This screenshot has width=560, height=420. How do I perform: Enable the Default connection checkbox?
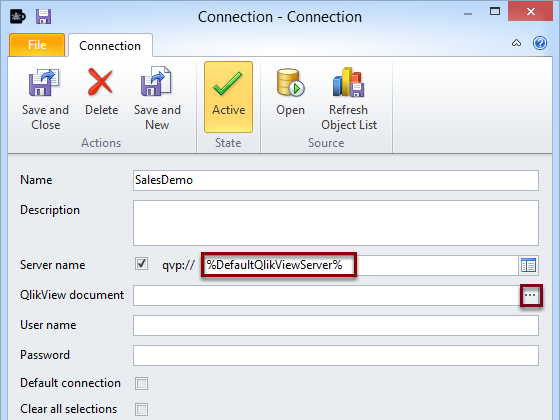pyautogui.click(x=141, y=384)
